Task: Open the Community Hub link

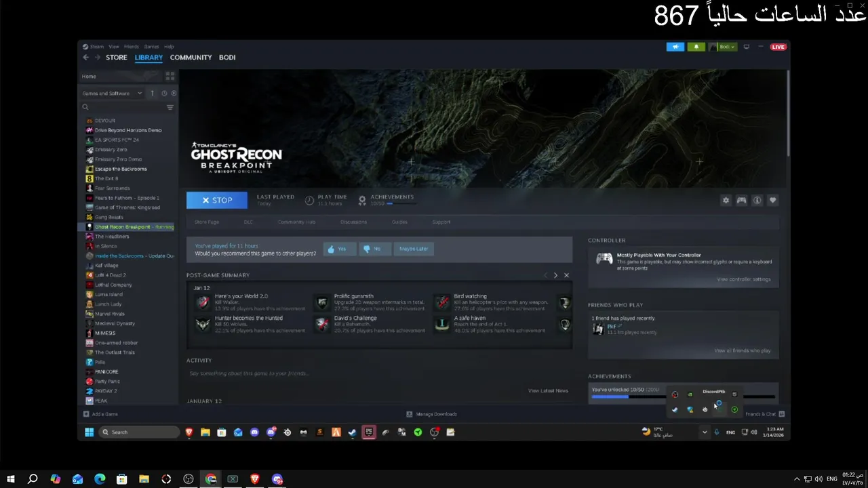Action: tap(296, 222)
